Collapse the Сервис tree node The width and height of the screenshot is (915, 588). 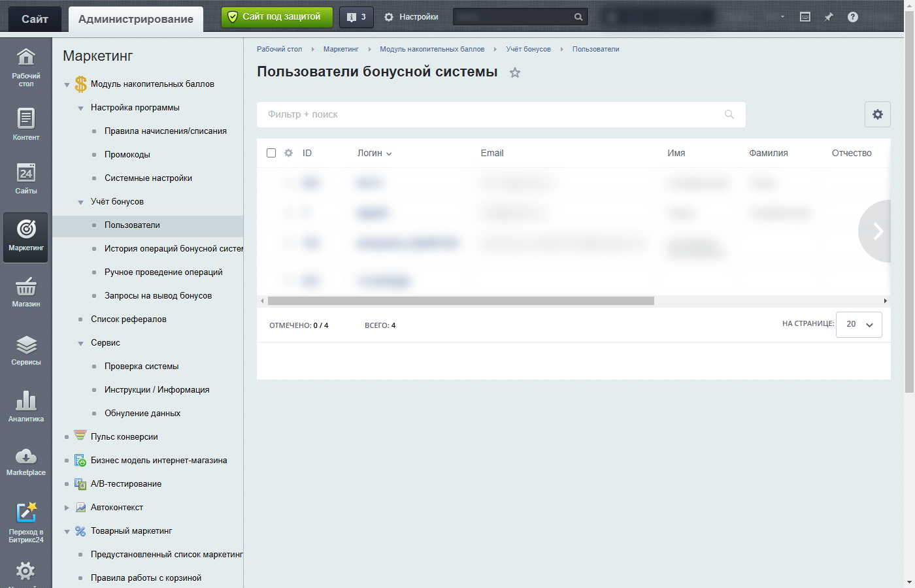[x=80, y=344]
